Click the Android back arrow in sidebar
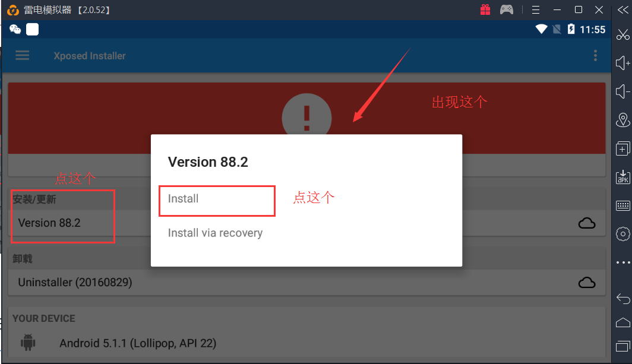This screenshot has width=632, height=364. 622,299
